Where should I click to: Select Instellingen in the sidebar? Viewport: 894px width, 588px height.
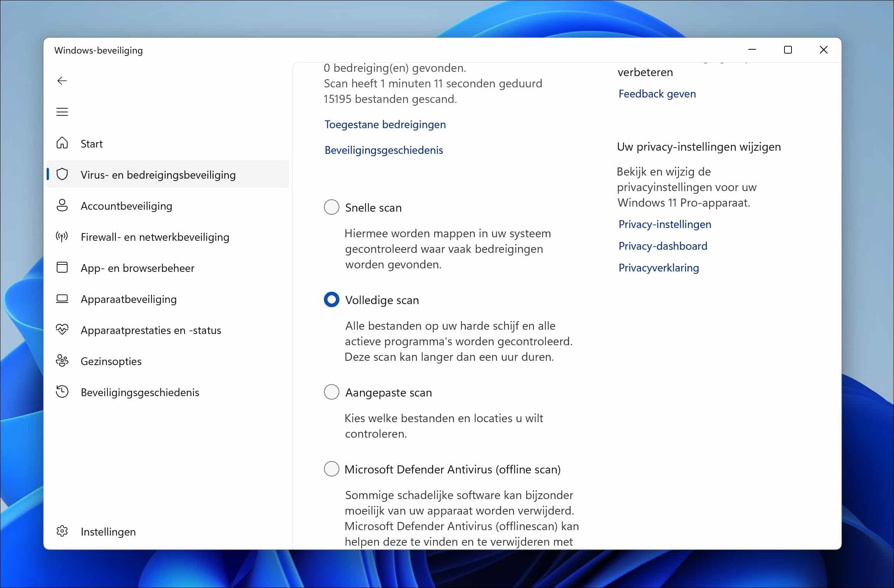(108, 531)
